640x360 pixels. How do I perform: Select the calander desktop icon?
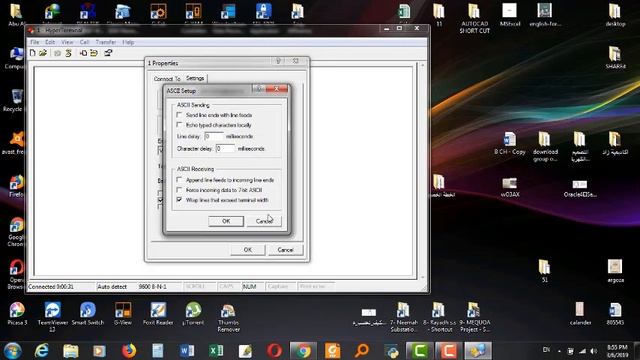tap(580, 313)
